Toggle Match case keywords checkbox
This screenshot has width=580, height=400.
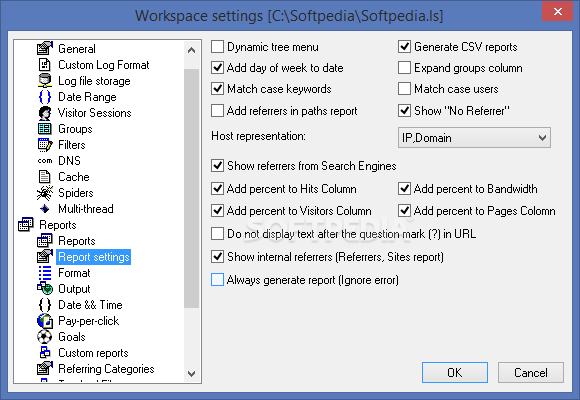point(218,89)
